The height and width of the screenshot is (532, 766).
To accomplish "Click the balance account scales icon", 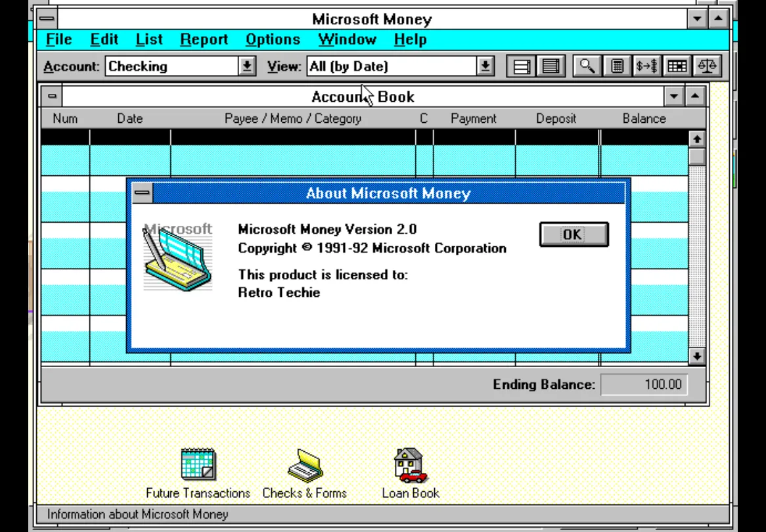I will point(707,66).
